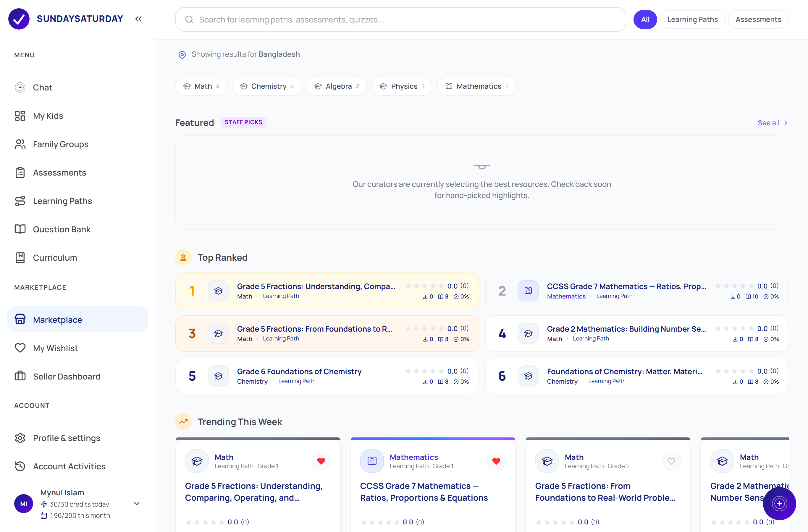Open rank 4 Grade 2 Mathematics item

637,333
